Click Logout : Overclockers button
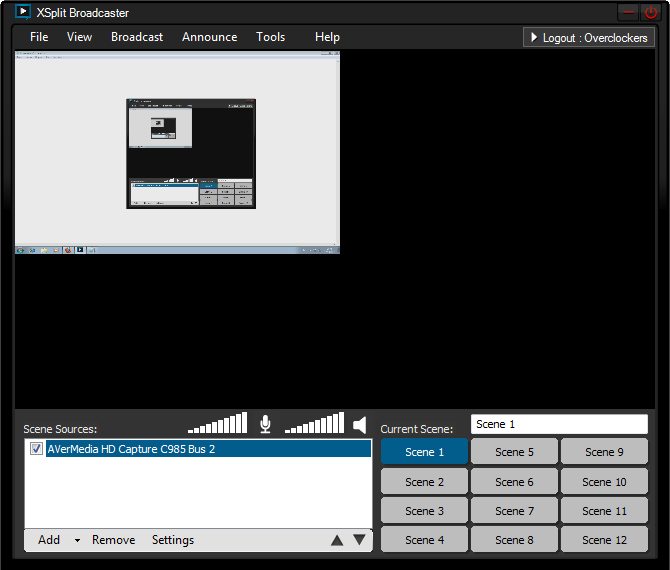Viewport: 670px width, 570px height. point(589,38)
